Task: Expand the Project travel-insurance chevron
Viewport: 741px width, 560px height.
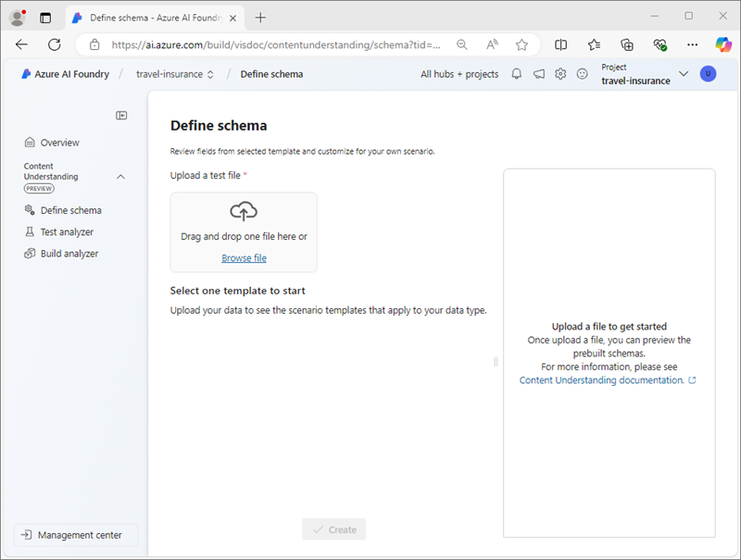Action: (x=684, y=74)
